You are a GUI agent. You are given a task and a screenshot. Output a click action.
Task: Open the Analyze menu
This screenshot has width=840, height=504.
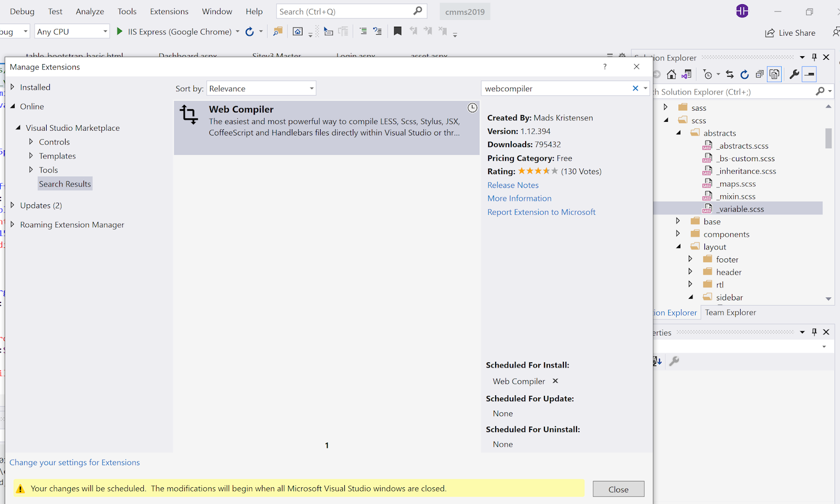click(x=90, y=12)
